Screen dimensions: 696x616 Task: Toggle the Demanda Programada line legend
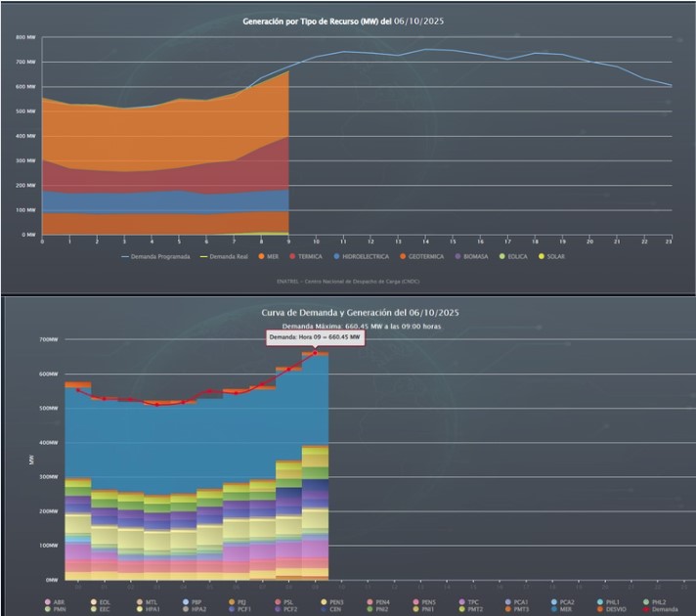[151, 256]
